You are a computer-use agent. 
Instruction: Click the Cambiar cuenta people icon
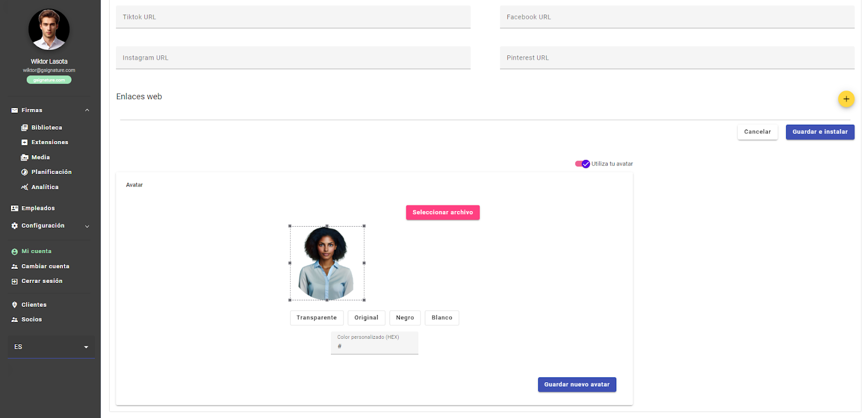15,266
